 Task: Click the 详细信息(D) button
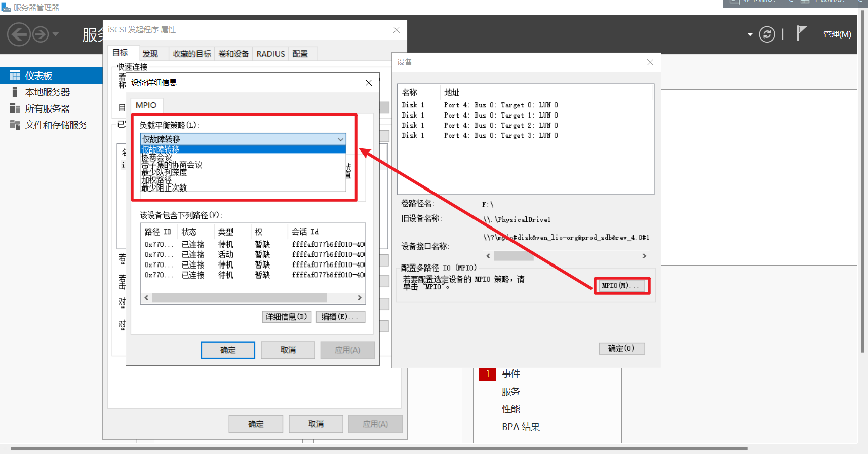[x=287, y=317]
